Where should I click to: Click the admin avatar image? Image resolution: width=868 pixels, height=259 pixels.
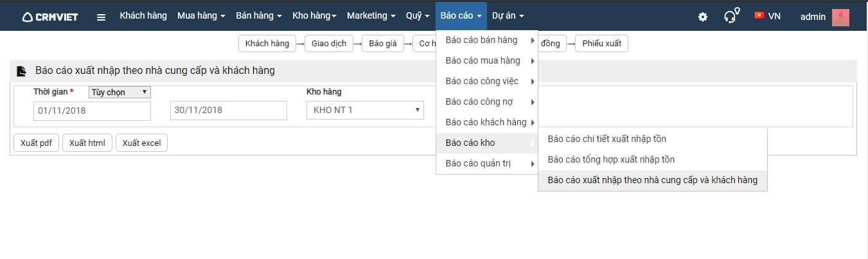tap(840, 17)
